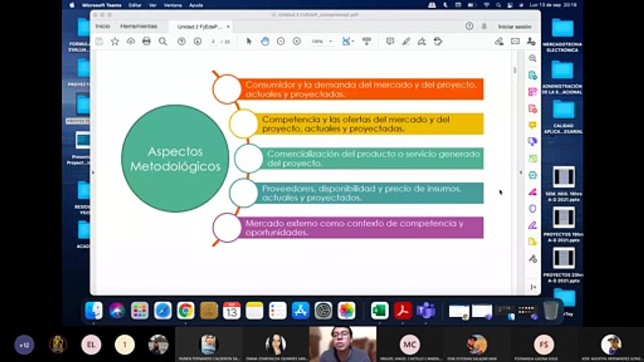Open Editar menu in the menu bar
The height and width of the screenshot is (362, 644).
[x=135, y=5]
